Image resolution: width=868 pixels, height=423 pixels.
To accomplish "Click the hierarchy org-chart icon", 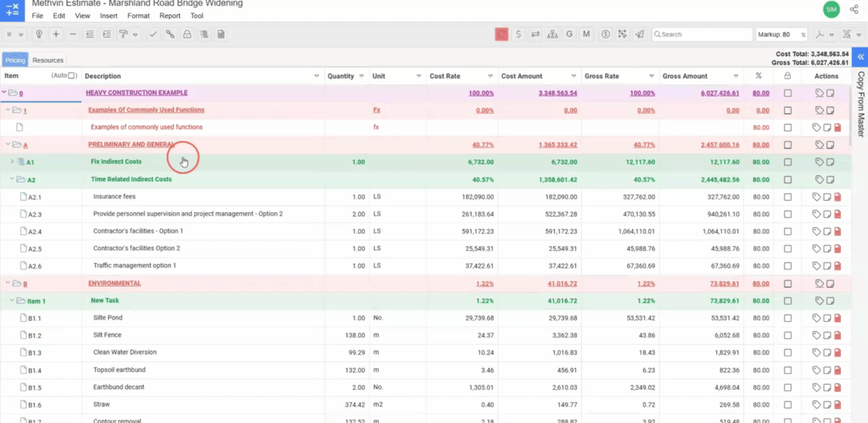I will (x=552, y=34).
